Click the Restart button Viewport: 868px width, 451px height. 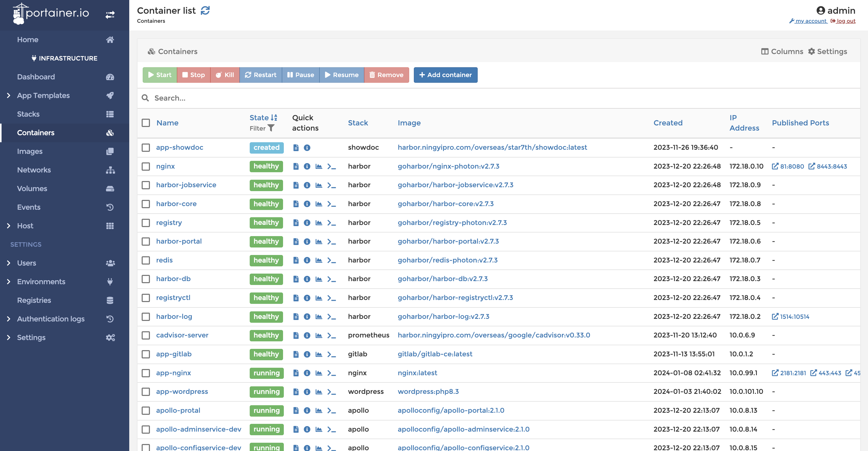(x=261, y=75)
